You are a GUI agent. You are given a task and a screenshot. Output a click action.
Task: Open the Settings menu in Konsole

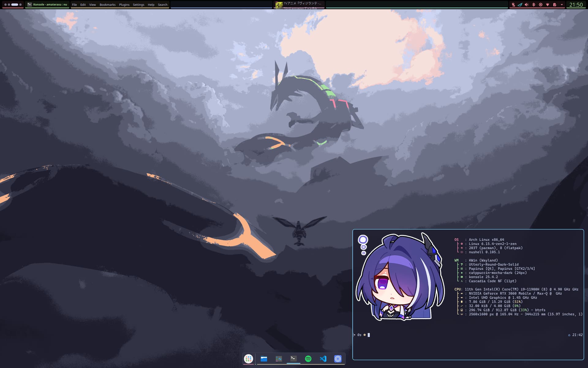(138, 5)
